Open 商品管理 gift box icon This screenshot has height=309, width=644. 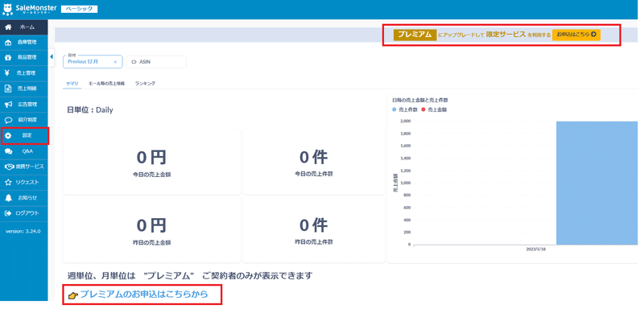pos(8,58)
